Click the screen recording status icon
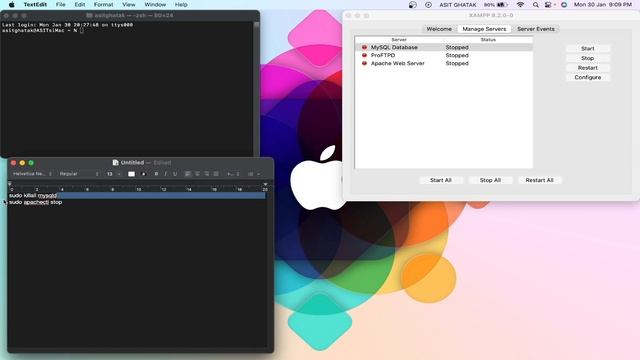This screenshot has width=640, height=360. (428, 5)
